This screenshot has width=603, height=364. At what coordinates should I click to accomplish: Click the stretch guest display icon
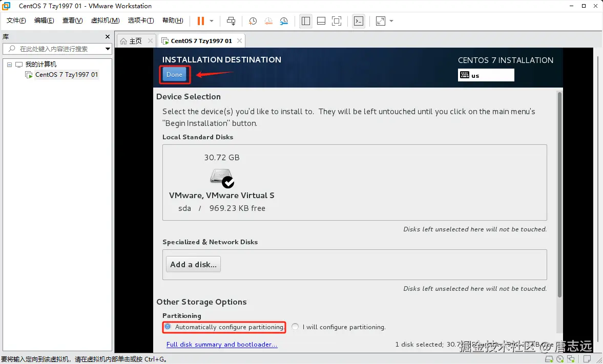click(380, 21)
